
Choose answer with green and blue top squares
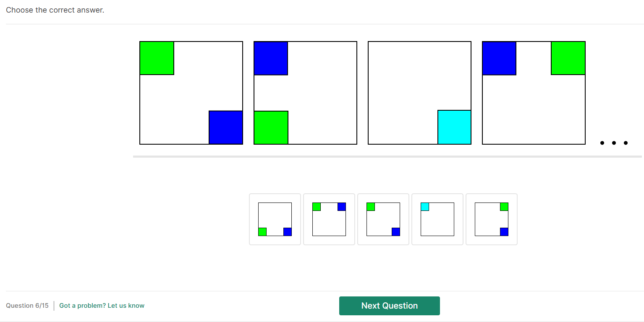(x=329, y=219)
